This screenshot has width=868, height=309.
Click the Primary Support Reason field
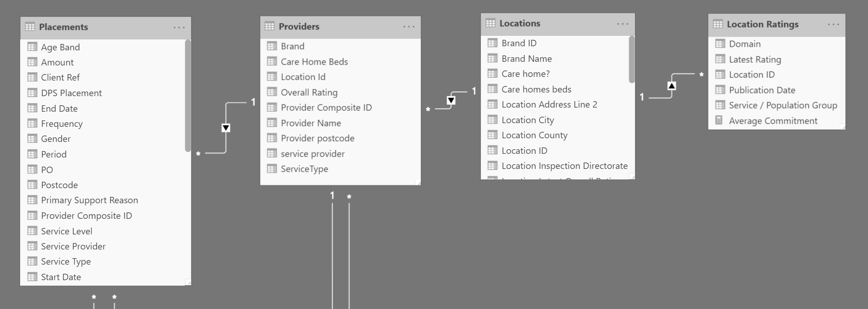pos(89,200)
